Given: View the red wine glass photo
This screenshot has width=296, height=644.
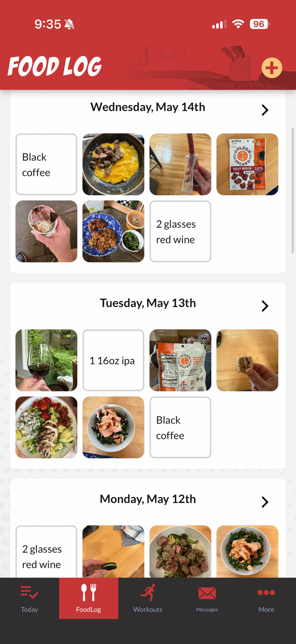Looking at the screenshot, I should [x=46, y=360].
